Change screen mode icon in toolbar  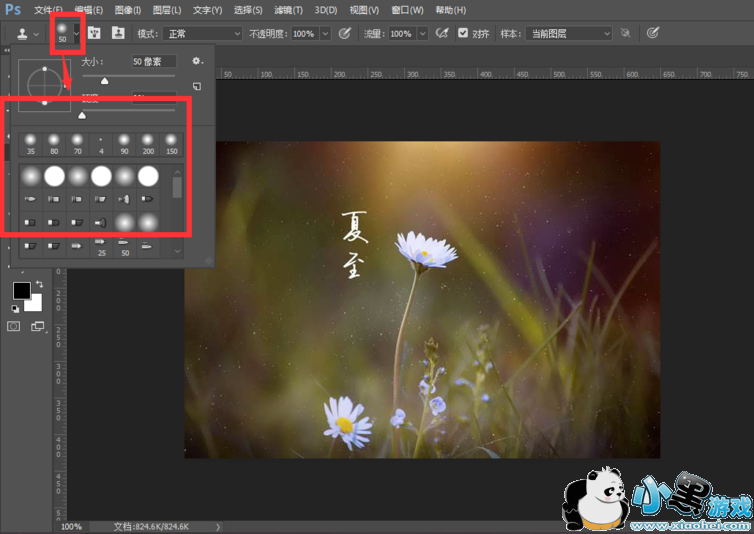[38, 326]
